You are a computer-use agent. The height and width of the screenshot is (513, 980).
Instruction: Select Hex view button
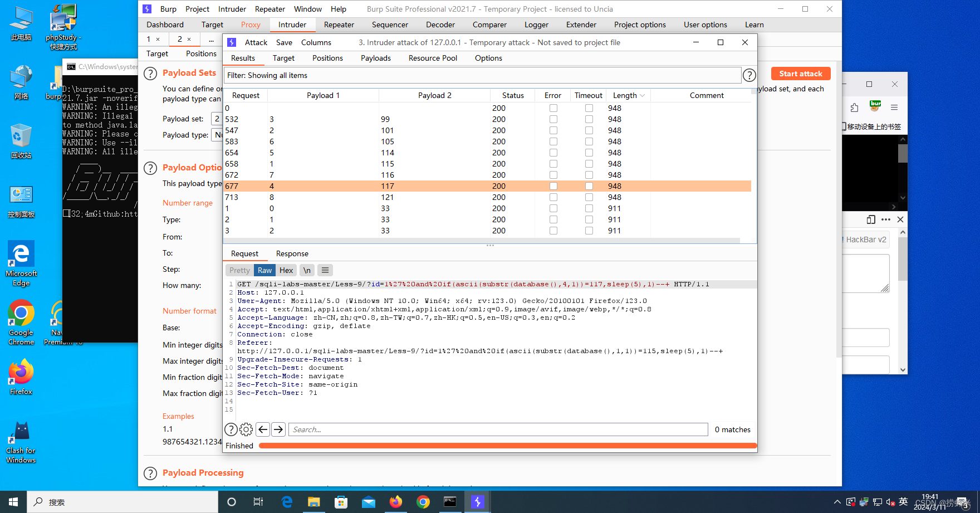286,270
